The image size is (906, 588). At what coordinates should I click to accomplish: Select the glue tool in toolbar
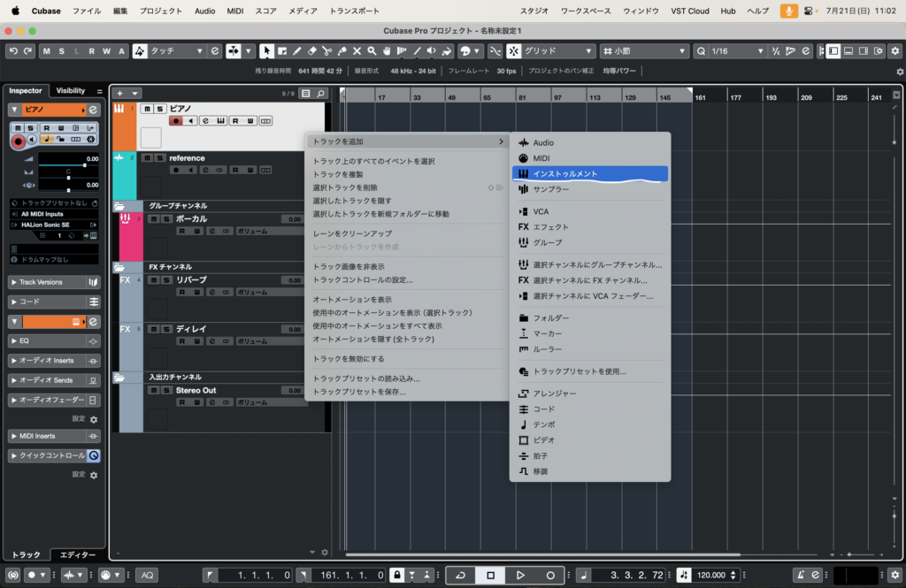pyautogui.click(x=342, y=51)
